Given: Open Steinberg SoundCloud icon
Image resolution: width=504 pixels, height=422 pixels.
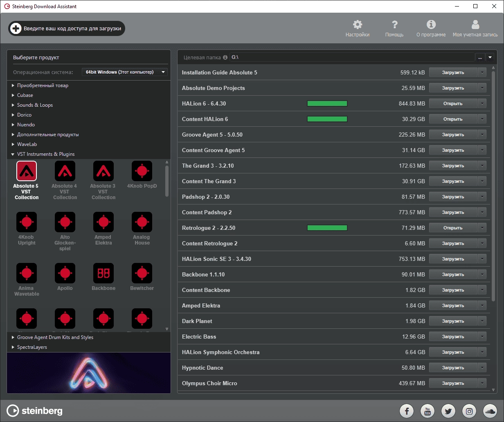Looking at the screenshot, I should click(490, 411).
